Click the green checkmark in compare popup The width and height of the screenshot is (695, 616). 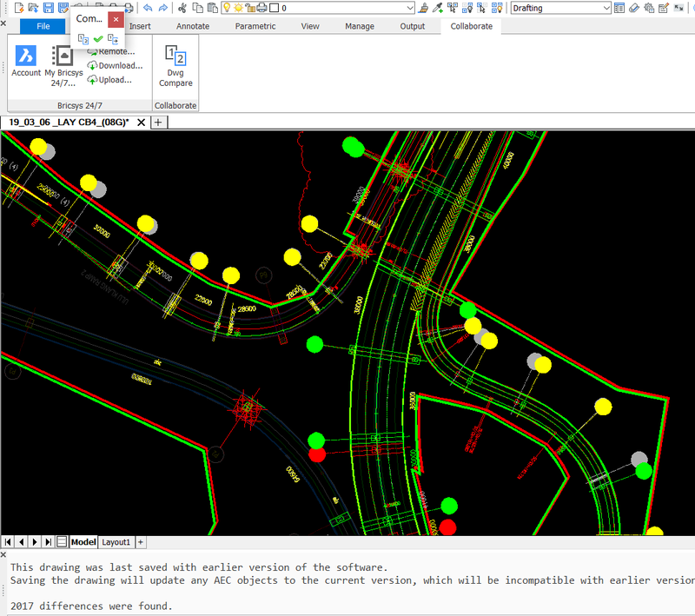[98, 39]
